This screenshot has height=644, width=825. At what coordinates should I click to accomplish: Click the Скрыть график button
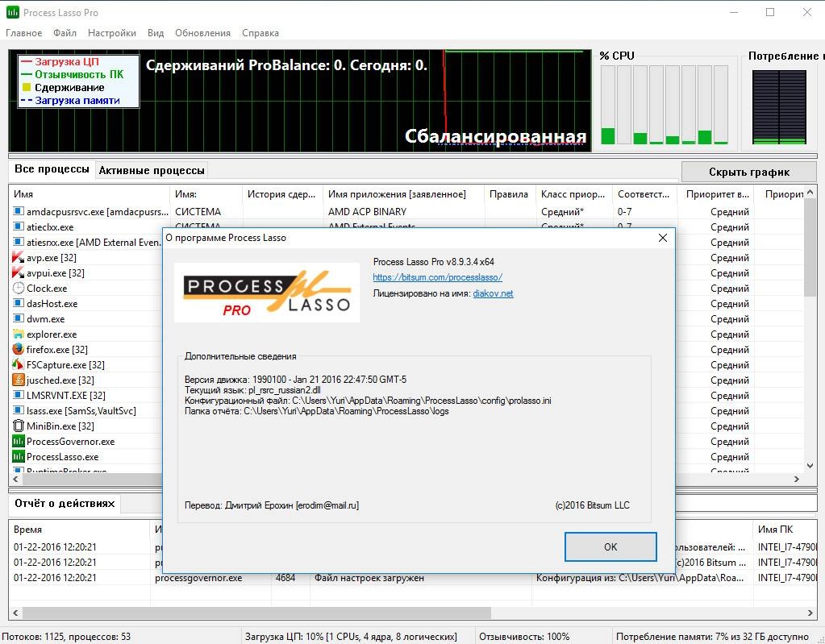point(748,172)
